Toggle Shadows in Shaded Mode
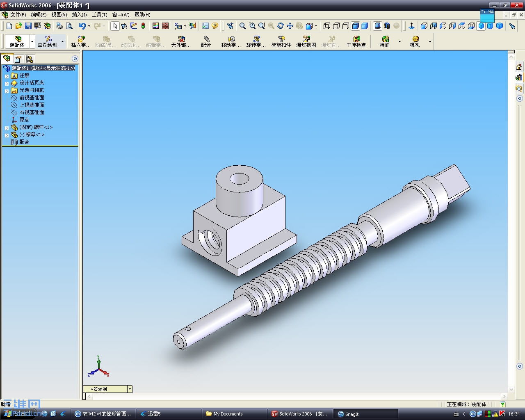 tap(377, 26)
